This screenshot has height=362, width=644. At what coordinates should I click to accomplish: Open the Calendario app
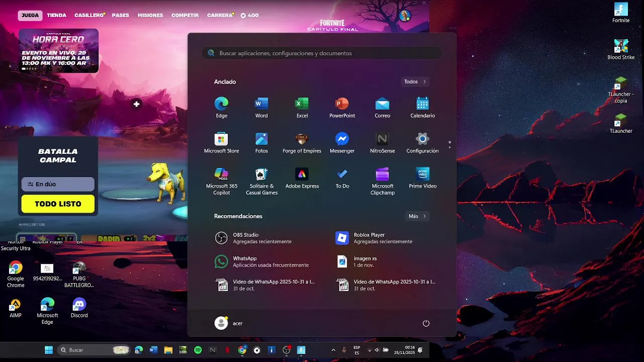point(423,108)
